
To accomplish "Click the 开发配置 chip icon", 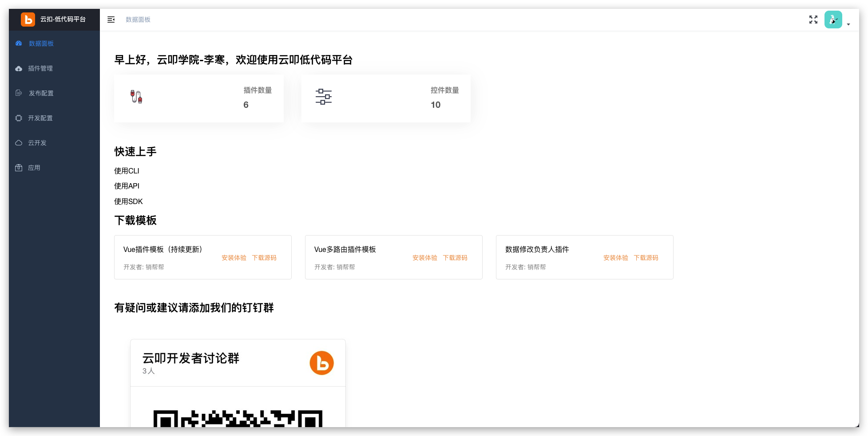I will [19, 118].
